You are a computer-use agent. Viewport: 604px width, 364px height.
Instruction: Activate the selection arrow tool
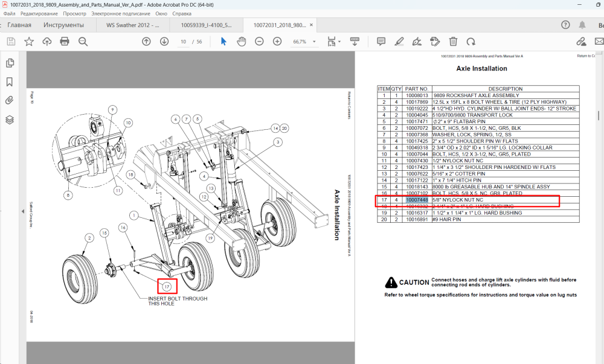pyautogui.click(x=223, y=42)
